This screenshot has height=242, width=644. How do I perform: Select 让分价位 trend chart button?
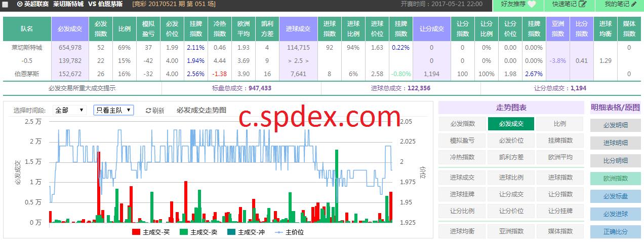tap(511, 211)
